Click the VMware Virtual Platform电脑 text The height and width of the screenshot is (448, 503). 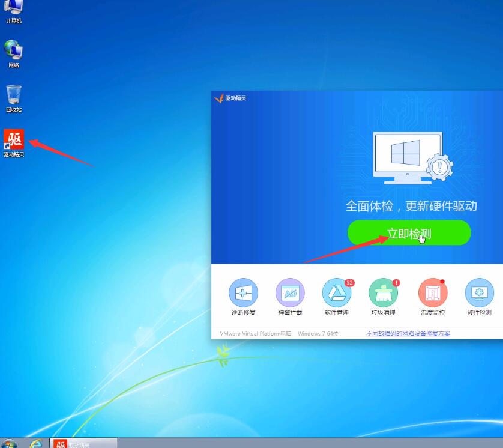(255, 334)
